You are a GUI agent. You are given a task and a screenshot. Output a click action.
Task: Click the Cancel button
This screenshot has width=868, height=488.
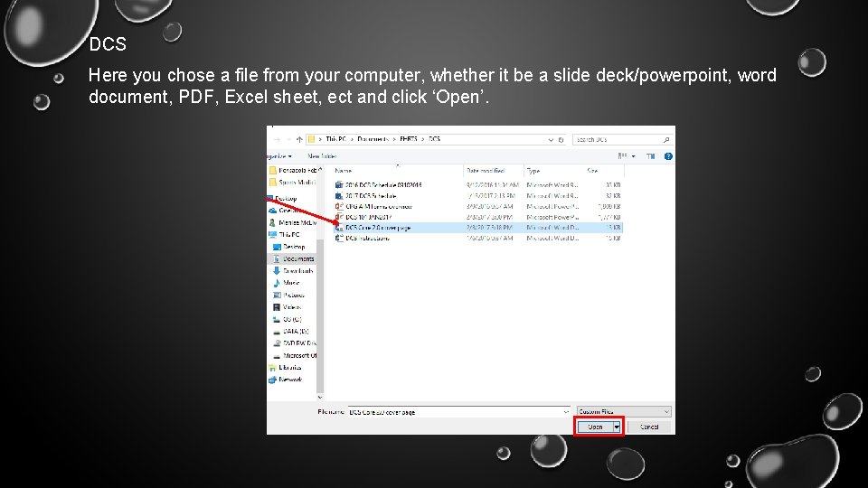(649, 427)
